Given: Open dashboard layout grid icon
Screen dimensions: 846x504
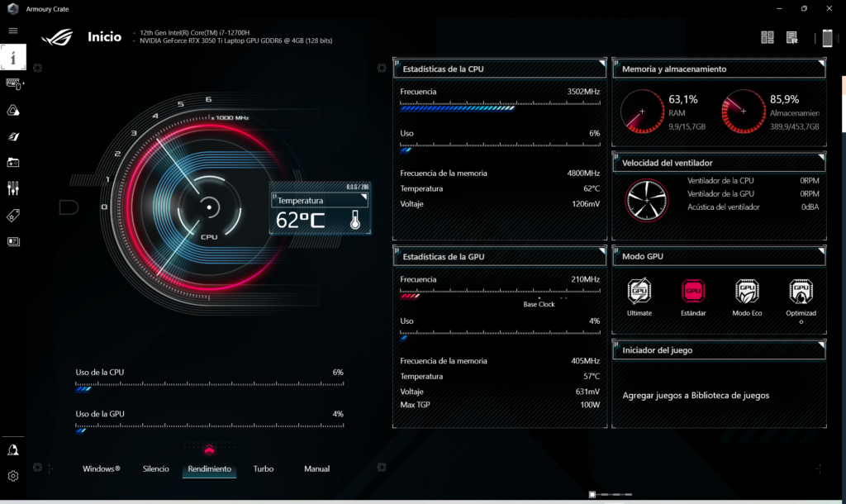Looking at the screenshot, I should tap(768, 37).
